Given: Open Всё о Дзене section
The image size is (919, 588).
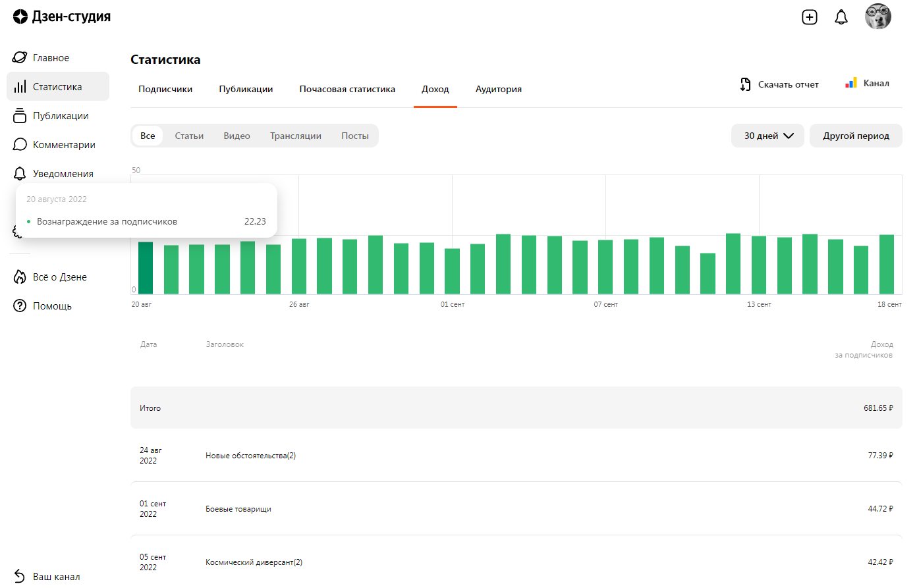Looking at the screenshot, I should [x=59, y=277].
